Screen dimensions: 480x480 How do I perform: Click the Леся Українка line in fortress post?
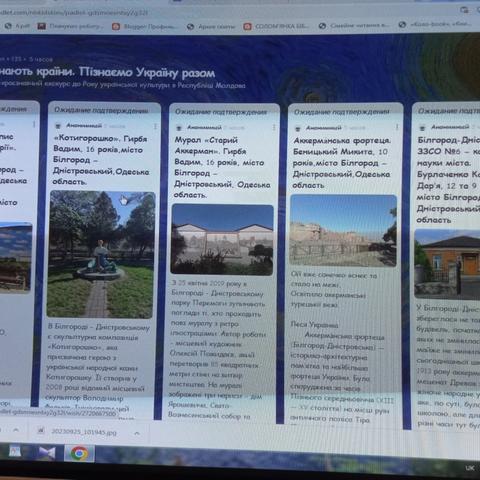[314, 325]
